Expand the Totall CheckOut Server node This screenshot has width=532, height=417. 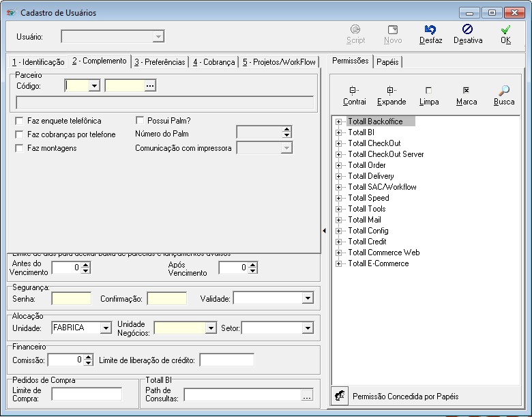tap(338, 154)
